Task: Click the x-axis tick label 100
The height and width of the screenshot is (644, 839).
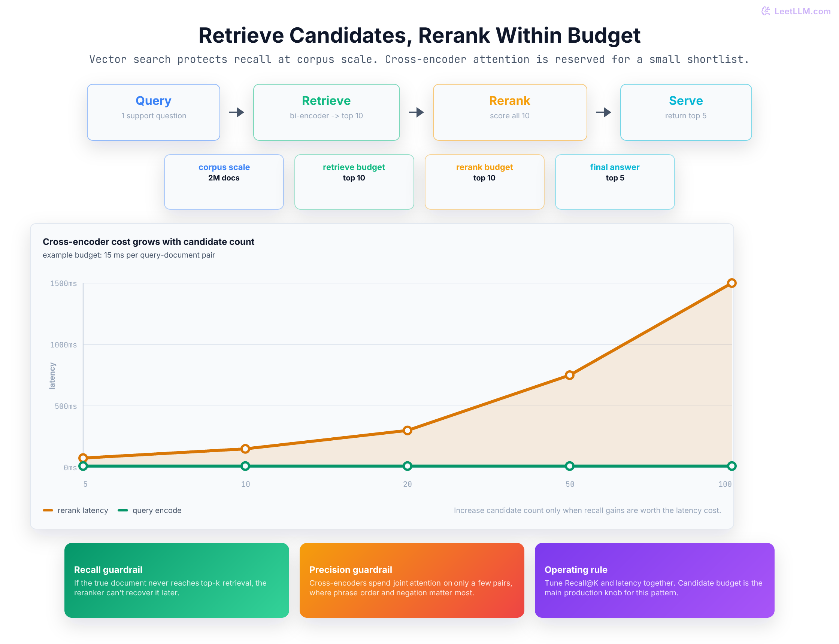Action: (725, 484)
